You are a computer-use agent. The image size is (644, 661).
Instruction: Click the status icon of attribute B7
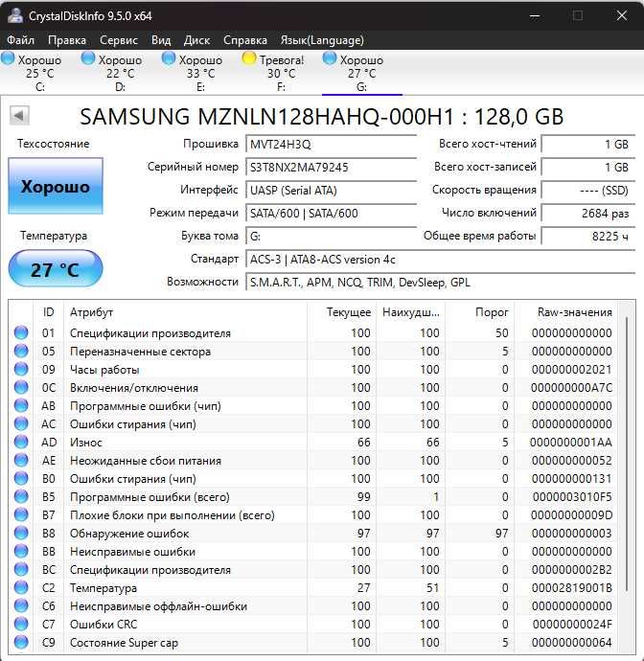21,514
